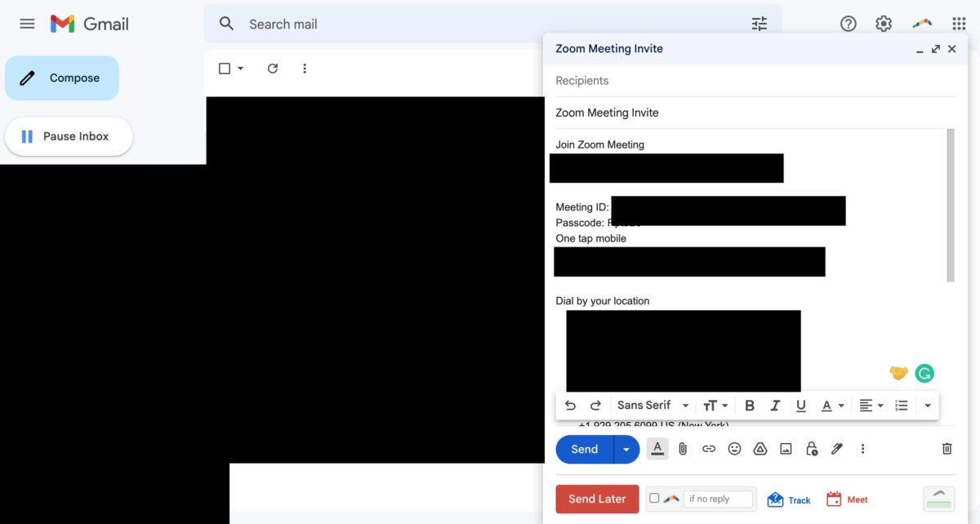Toggle italic formatting
The height and width of the screenshot is (524, 980).
point(775,406)
